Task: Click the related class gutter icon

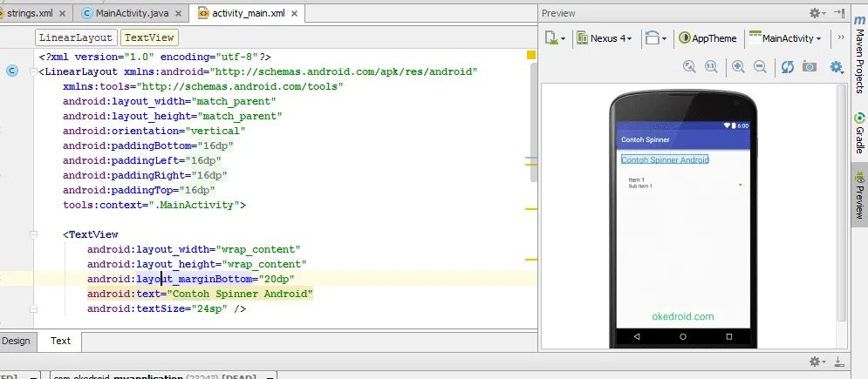Action: point(12,71)
